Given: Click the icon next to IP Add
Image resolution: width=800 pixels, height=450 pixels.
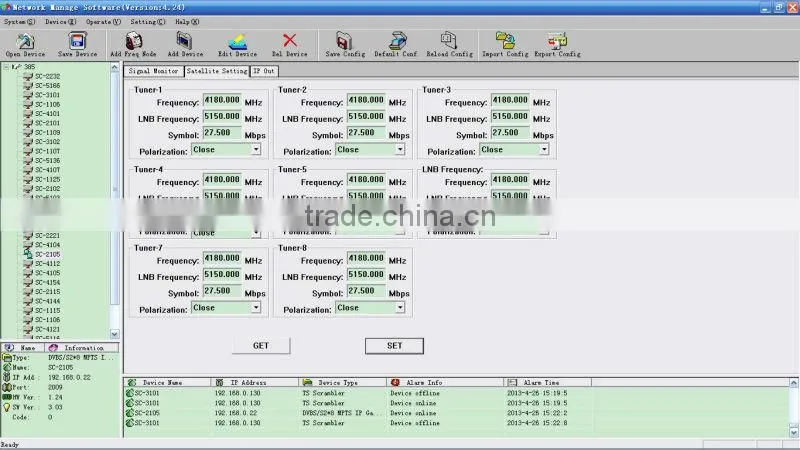Looking at the screenshot, I should (6, 377).
